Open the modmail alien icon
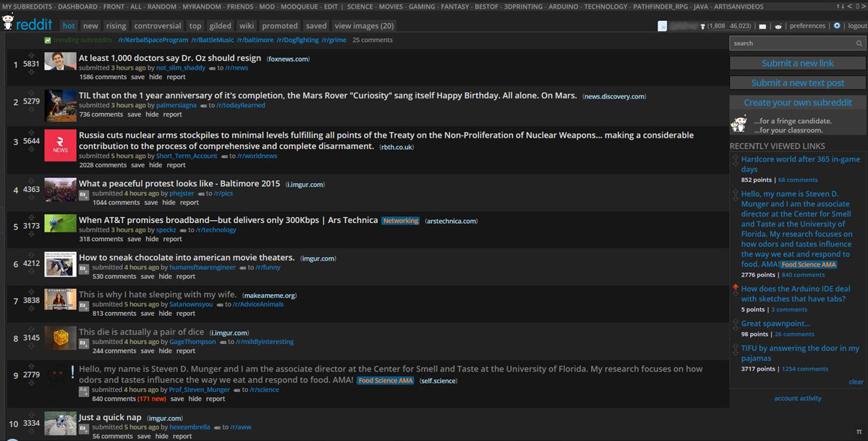Viewport: 868px width, 441px height. tap(778, 26)
